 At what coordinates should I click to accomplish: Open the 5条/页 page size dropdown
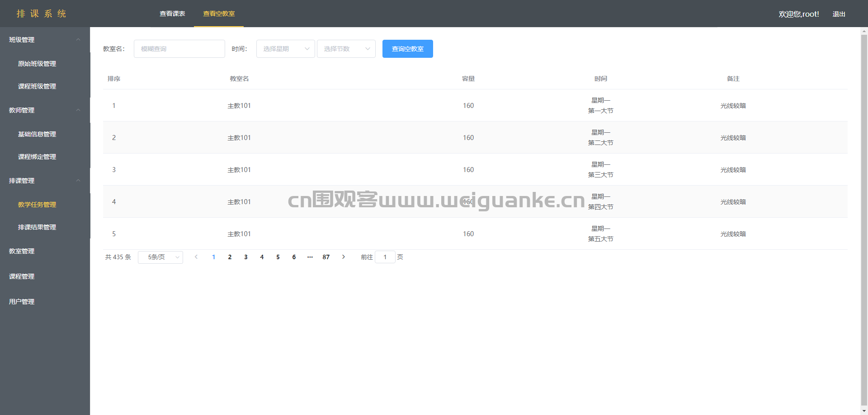[x=160, y=257]
